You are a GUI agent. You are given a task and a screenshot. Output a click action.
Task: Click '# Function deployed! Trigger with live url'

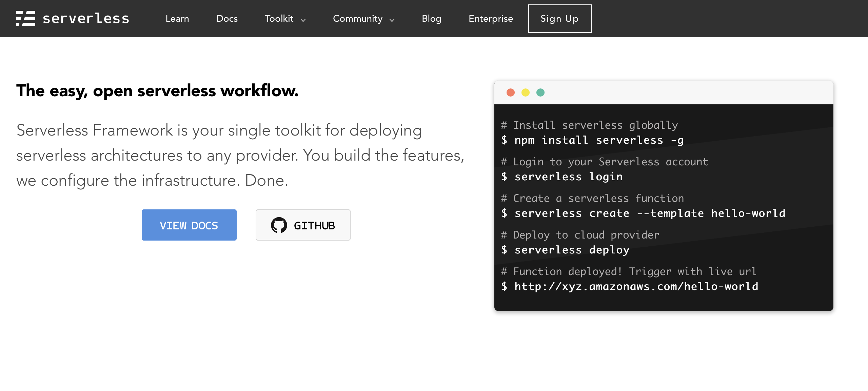(x=629, y=271)
